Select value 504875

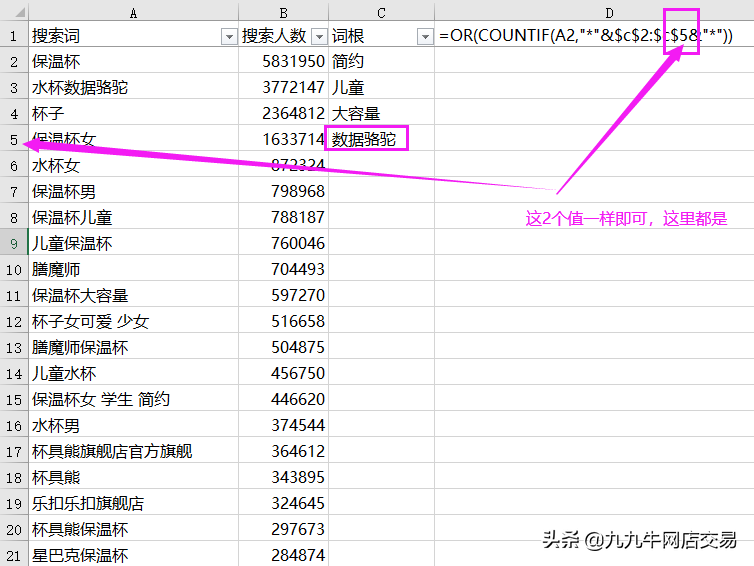(283, 347)
